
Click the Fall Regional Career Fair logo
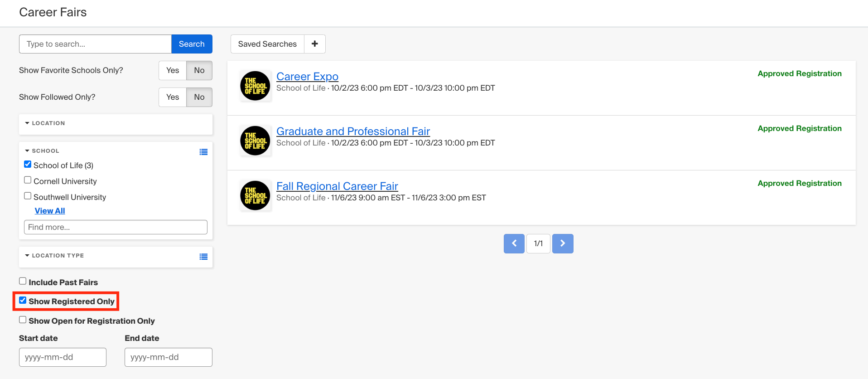pyautogui.click(x=255, y=195)
